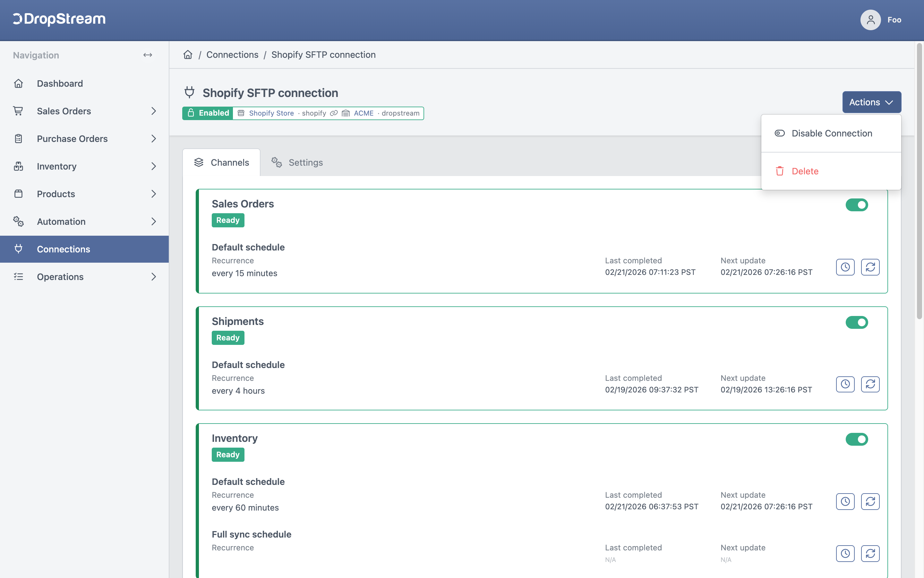This screenshot has height=578, width=924.
Task: Click the Shopify SFTP connection breadcrumb
Action: 323,55
